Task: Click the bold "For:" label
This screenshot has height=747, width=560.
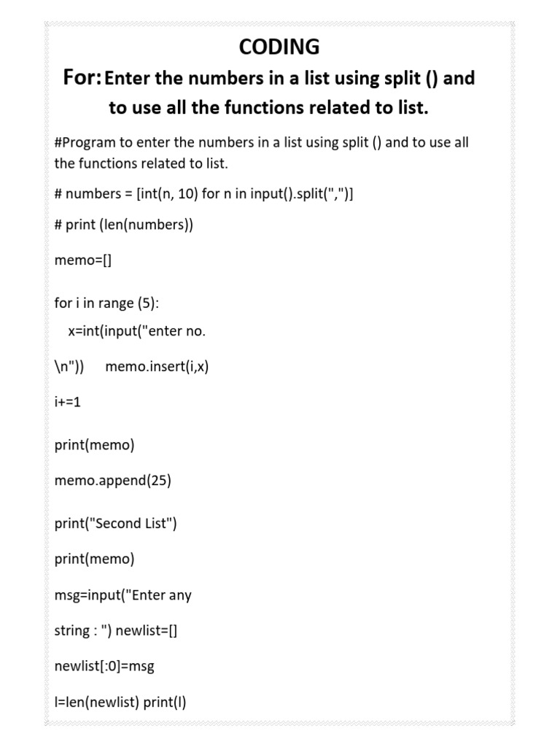Action: 82,77
